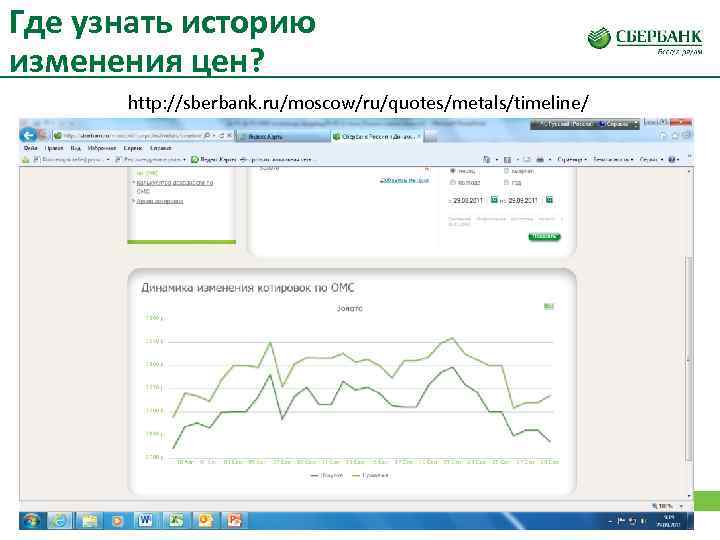This screenshot has width=720, height=540.
Task: Open Windows Explorer from the taskbar
Action: pyautogui.click(x=89, y=521)
